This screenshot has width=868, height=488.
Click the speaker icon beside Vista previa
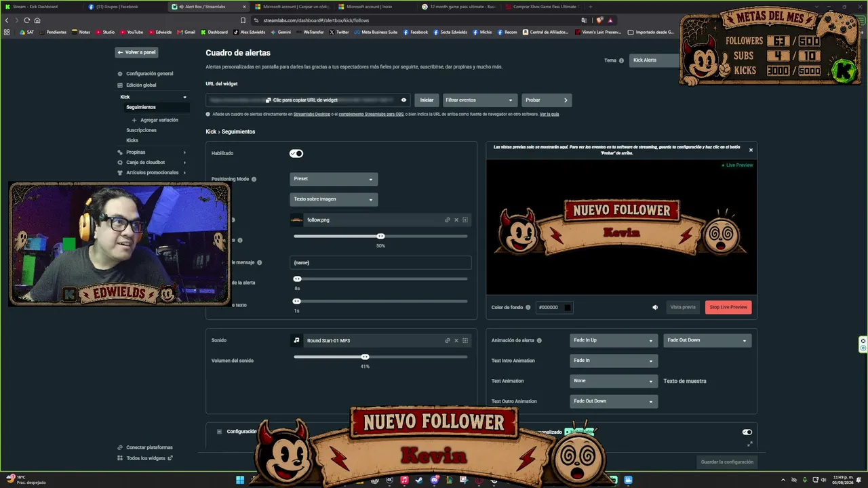(x=655, y=307)
